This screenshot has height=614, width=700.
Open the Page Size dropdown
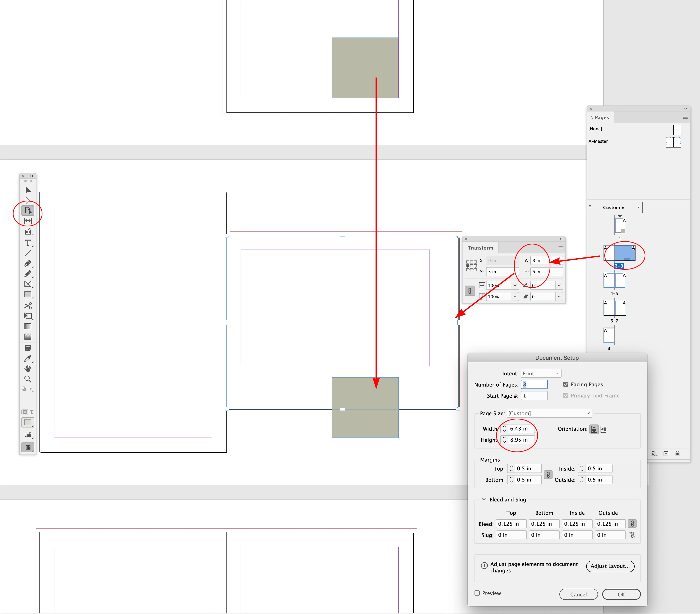click(x=549, y=413)
